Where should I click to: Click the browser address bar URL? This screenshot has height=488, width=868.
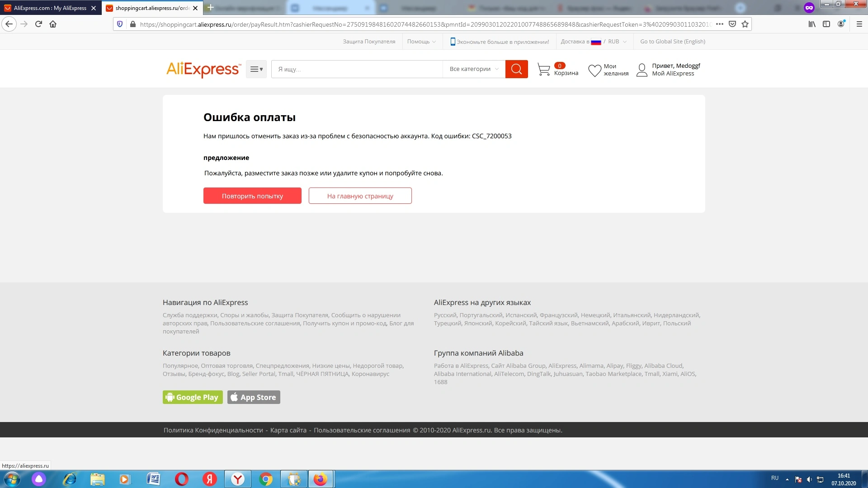click(425, 24)
